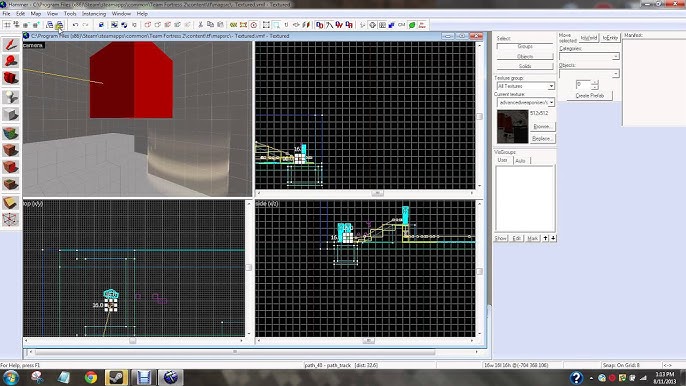This screenshot has width=686, height=386.
Task: Click the current texture preview thumbnail
Action: pos(512,127)
